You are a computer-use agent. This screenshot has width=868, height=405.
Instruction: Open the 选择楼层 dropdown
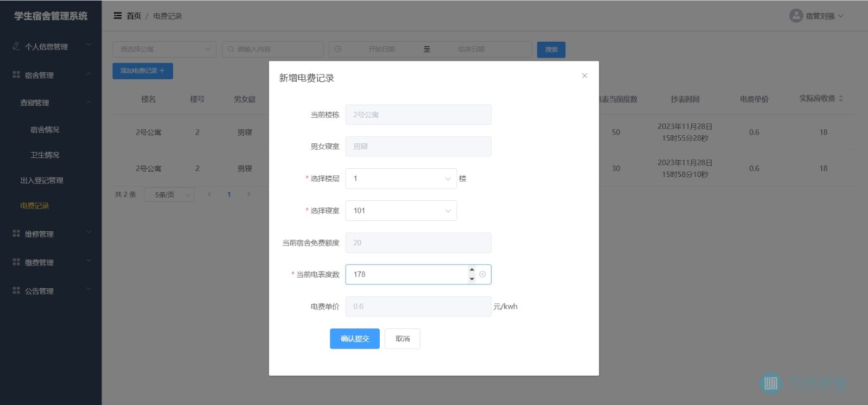click(x=401, y=179)
